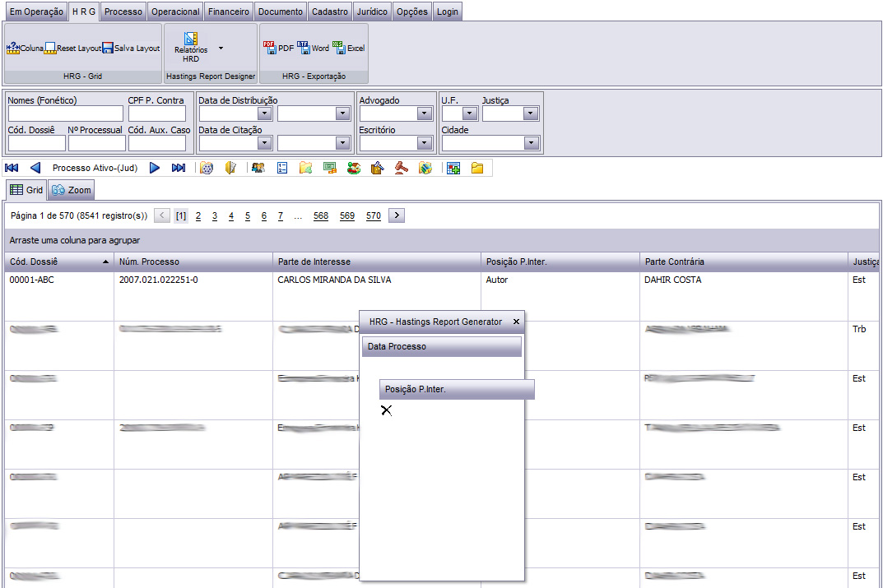This screenshot has width=883, height=588.
Task: Export the grid to Word
Action: coord(313,48)
